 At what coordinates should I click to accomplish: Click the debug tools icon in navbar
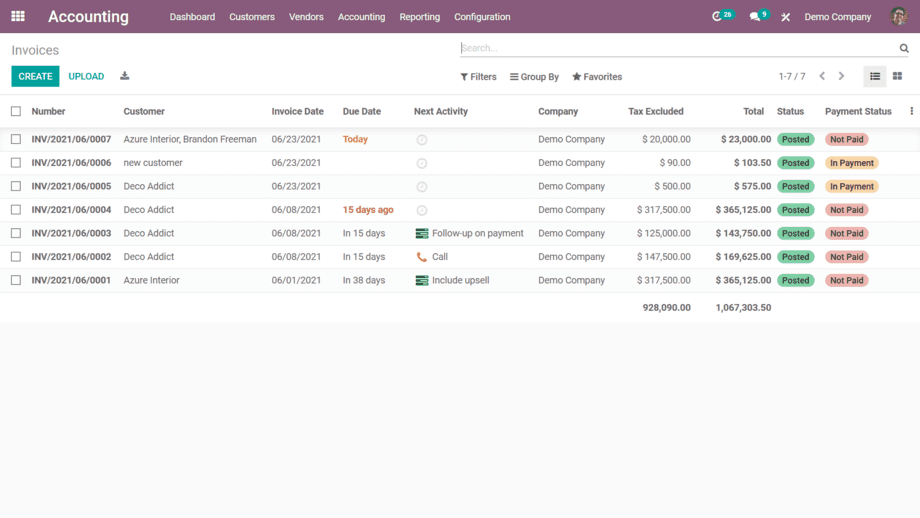point(786,17)
